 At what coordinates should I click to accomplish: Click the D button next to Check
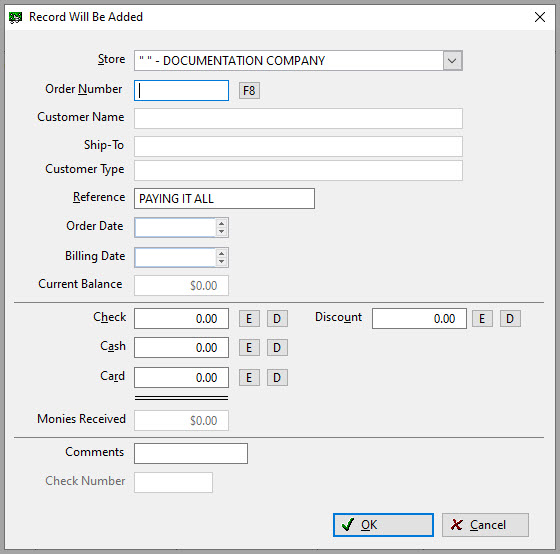277,318
